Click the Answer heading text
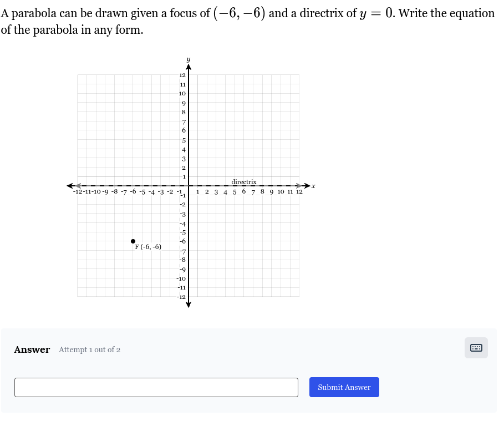 pyautogui.click(x=32, y=349)
